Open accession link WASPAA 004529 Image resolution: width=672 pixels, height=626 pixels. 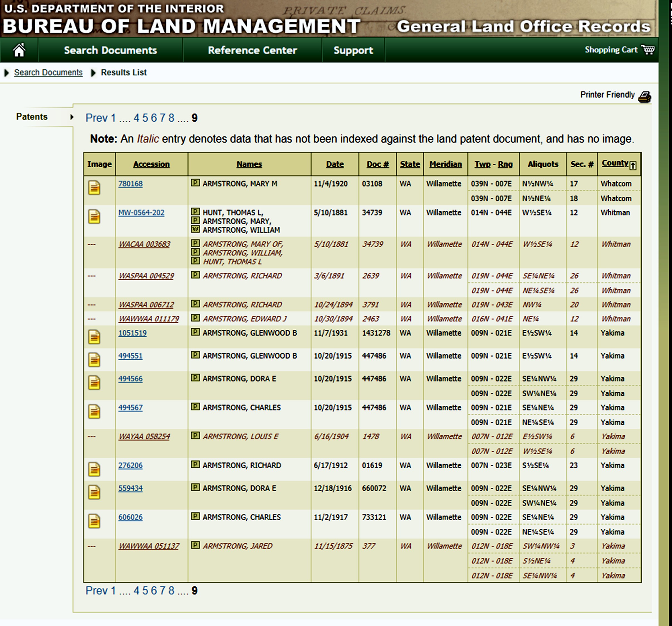point(146,276)
